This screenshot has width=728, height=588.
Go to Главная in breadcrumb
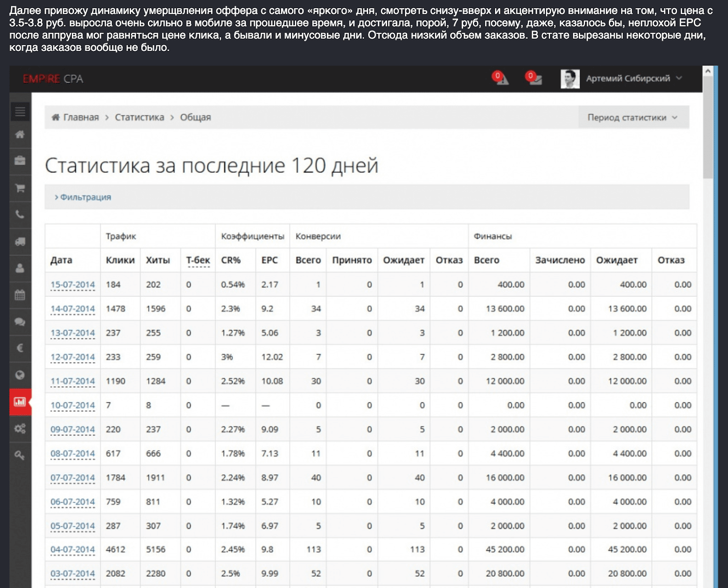81,117
